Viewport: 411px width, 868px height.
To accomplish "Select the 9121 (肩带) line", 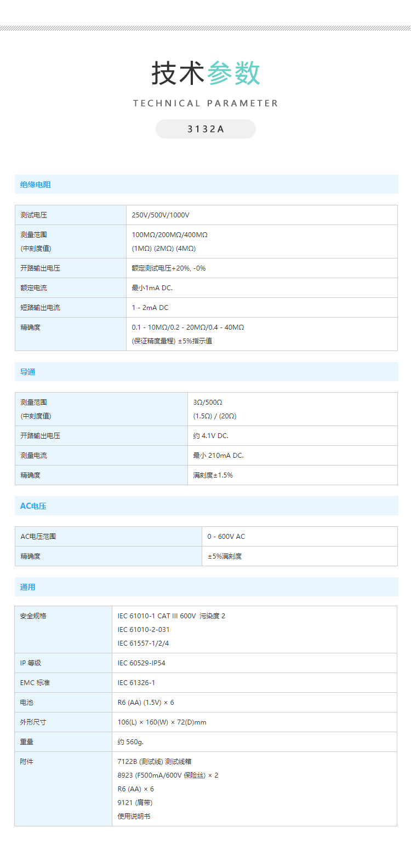I will pos(135,803).
